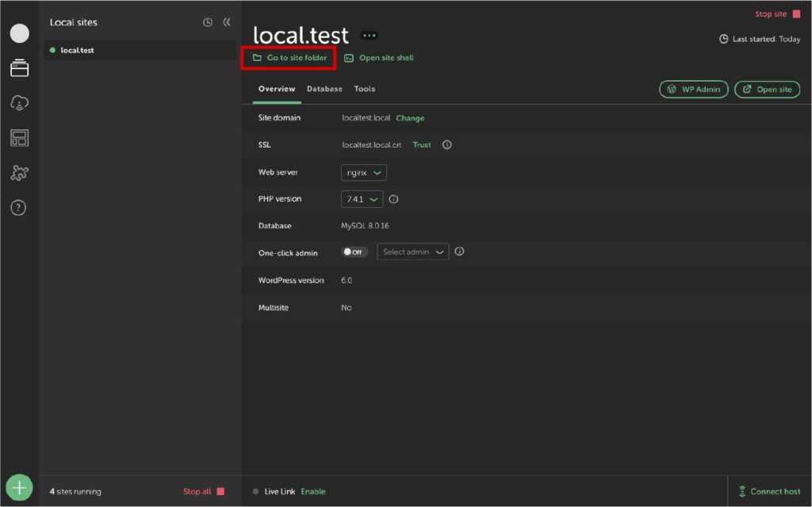Click the green add new site button
Image resolution: width=812 pixels, height=507 pixels.
(19, 487)
